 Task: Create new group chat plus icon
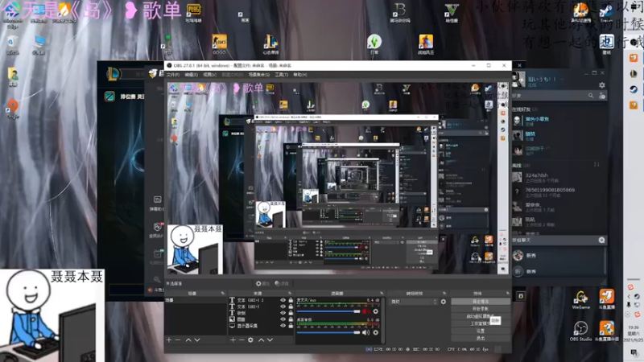tap(601, 240)
